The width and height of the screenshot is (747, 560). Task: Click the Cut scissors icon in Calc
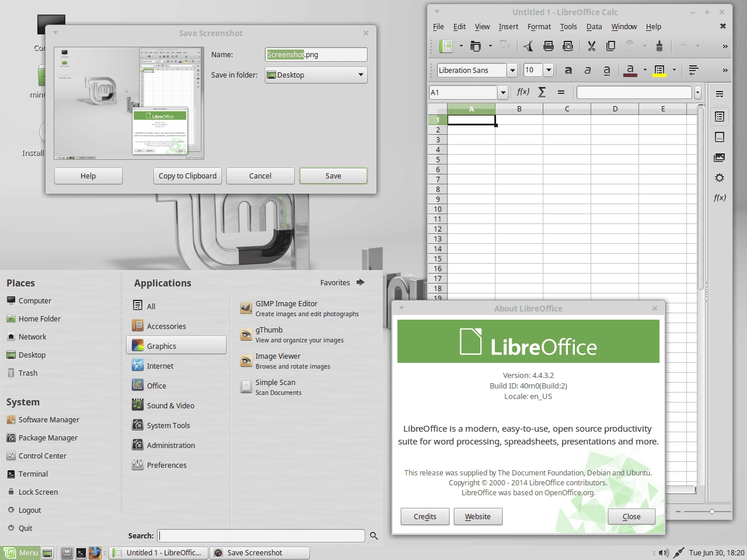click(x=591, y=45)
